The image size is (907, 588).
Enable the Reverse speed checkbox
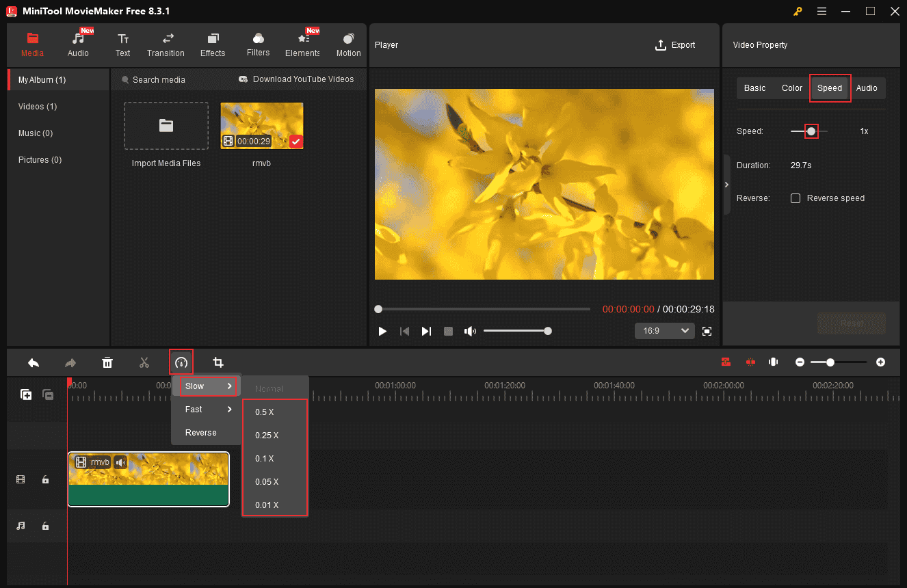[796, 198]
